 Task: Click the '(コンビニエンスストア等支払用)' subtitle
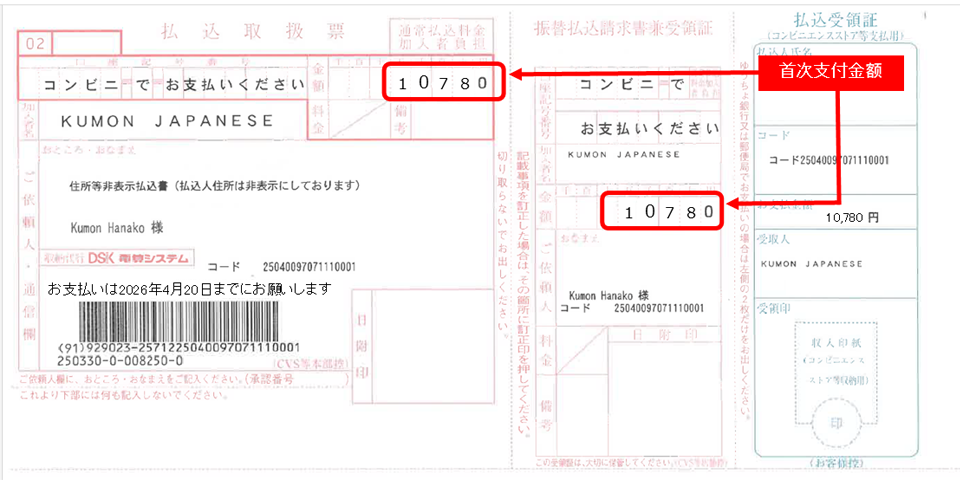[834, 36]
